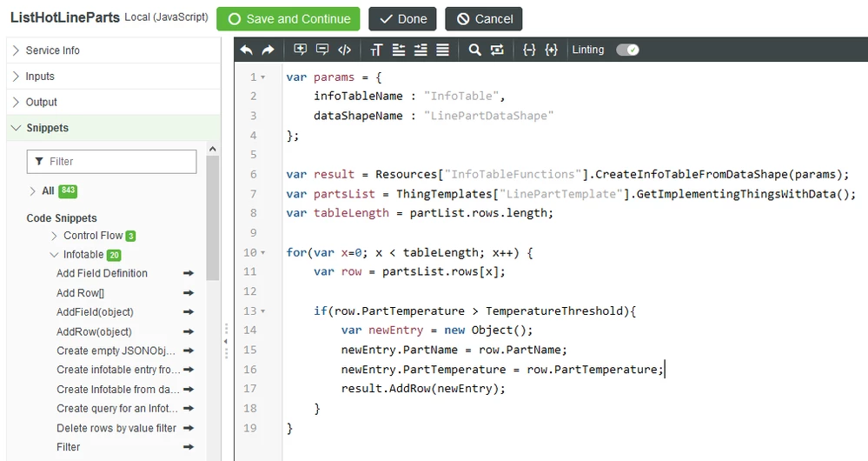Insert the Add Field Definition snippet arrow
Viewport: 868px width, 461px height.
(189, 273)
